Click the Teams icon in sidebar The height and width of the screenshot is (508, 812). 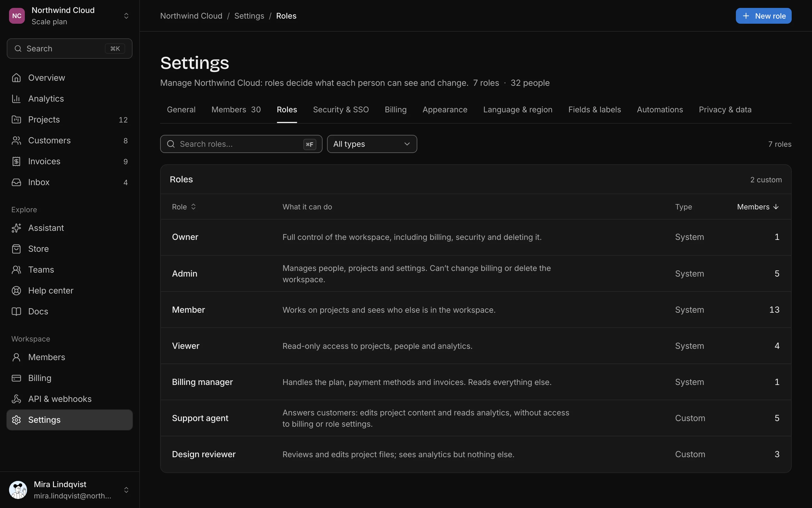pos(16,270)
